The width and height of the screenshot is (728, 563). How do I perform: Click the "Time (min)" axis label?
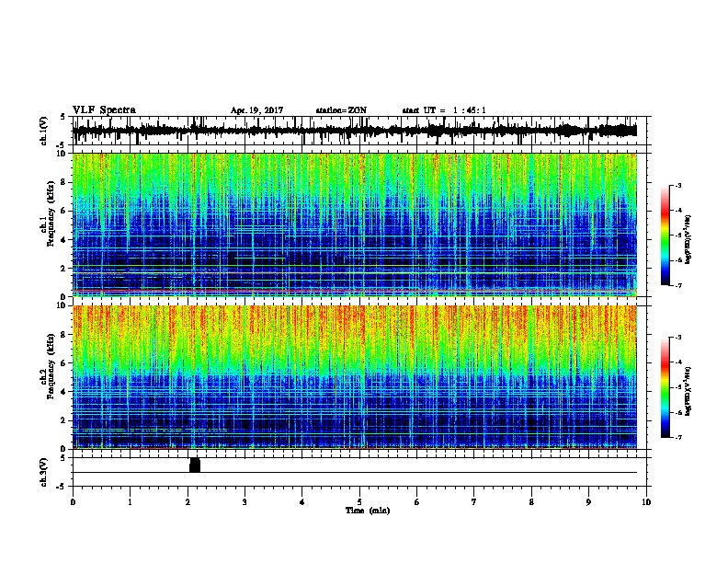click(368, 511)
